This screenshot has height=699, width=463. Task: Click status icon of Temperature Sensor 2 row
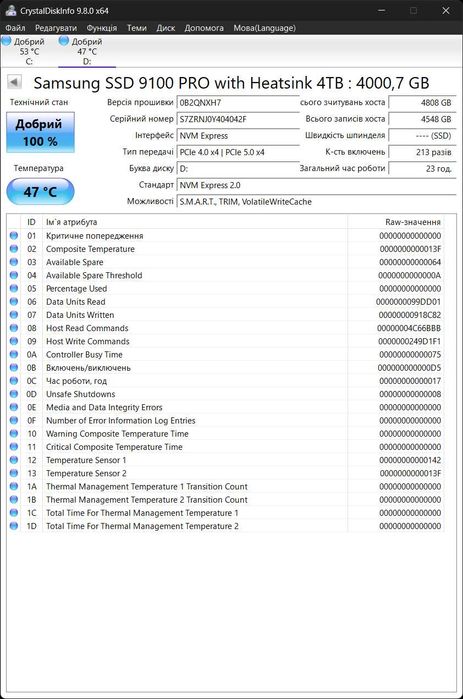tap(14, 473)
